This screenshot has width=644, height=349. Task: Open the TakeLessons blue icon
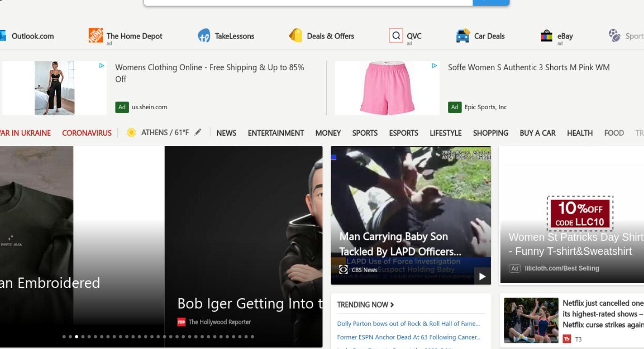pyautogui.click(x=204, y=35)
